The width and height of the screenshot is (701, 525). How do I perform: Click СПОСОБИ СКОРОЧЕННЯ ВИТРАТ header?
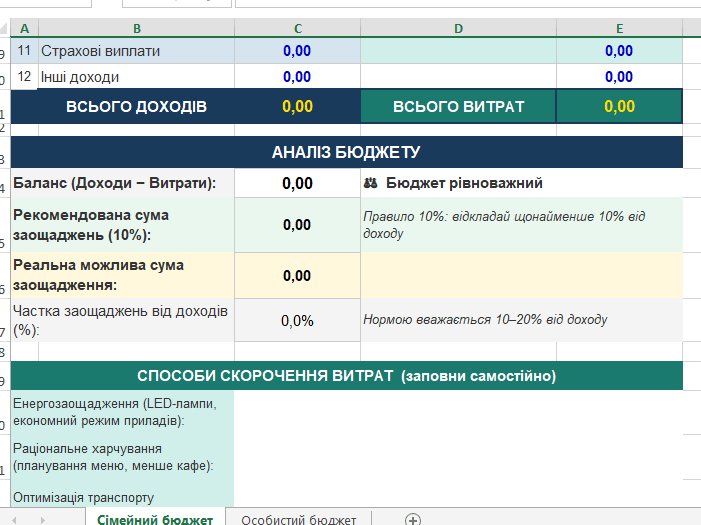point(347,376)
